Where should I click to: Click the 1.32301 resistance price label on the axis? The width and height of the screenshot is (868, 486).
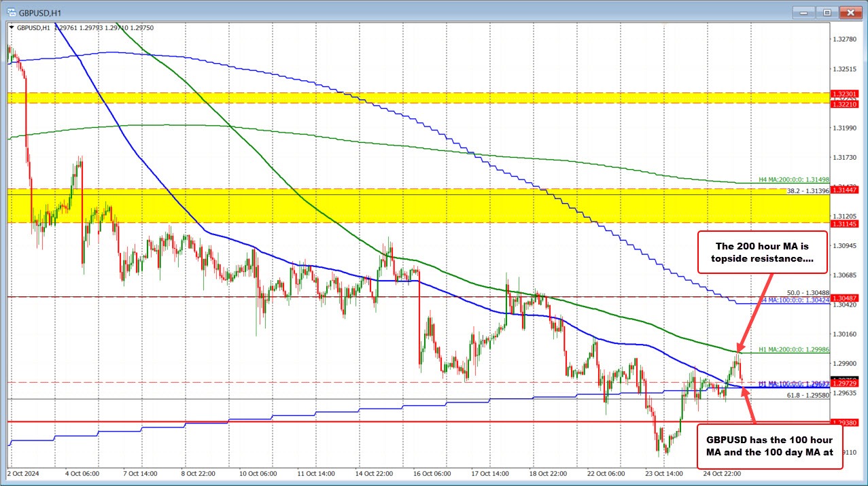click(x=844, y=94)
